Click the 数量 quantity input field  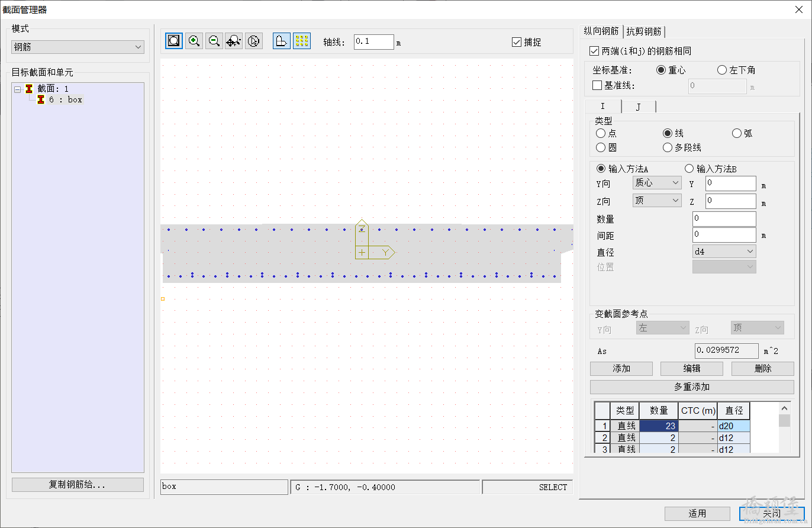coord(724,219)
